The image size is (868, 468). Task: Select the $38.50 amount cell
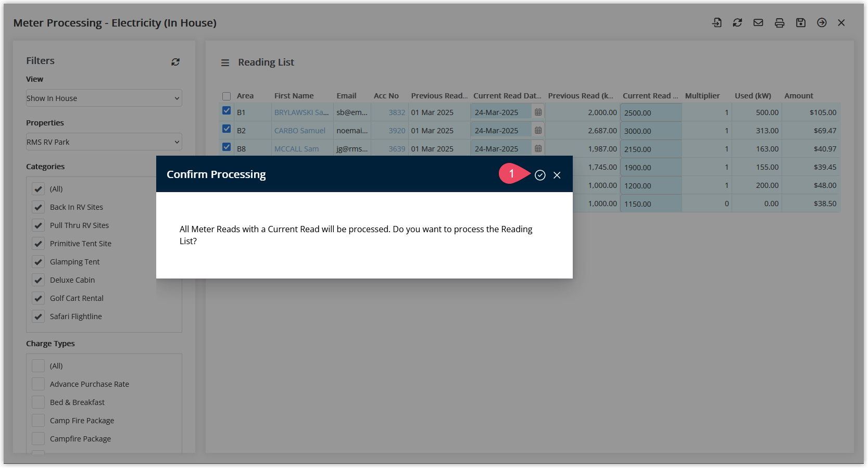tap(811, 204)
